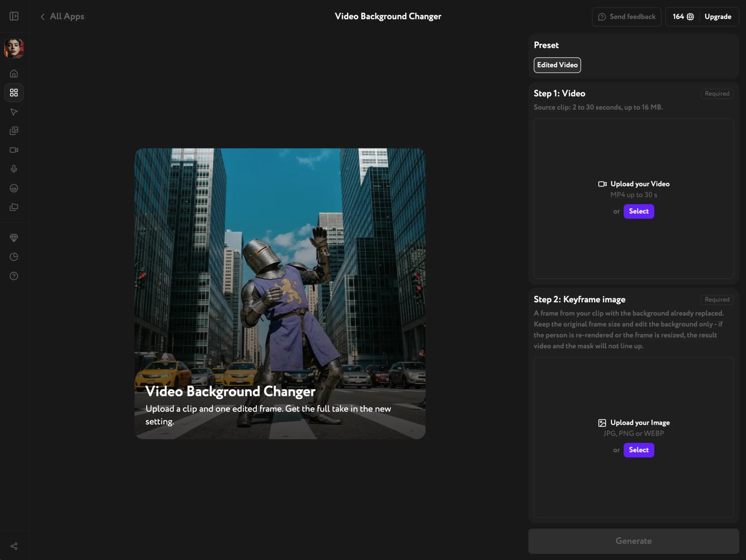Image resolution: width=746 pixels, height=560 pixels.
Task: Open the video camera sidebar icon
Action: [14, 150]
